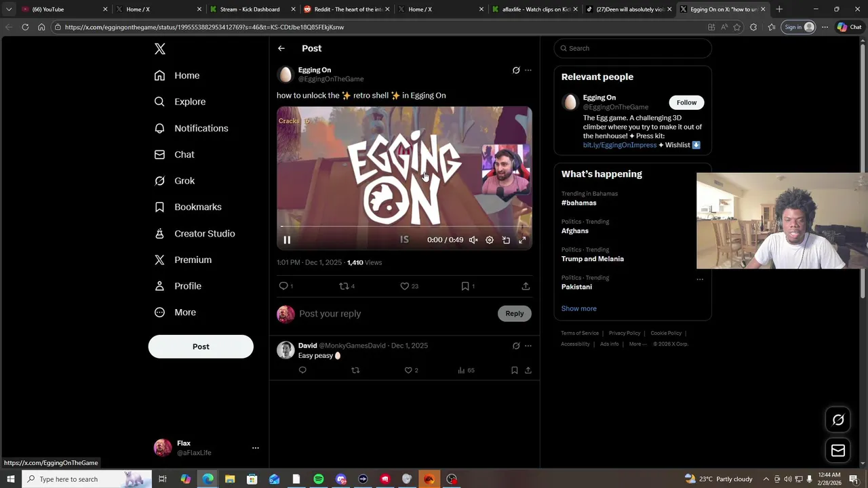Open Grok icon on David's reply

click(516, 346)
